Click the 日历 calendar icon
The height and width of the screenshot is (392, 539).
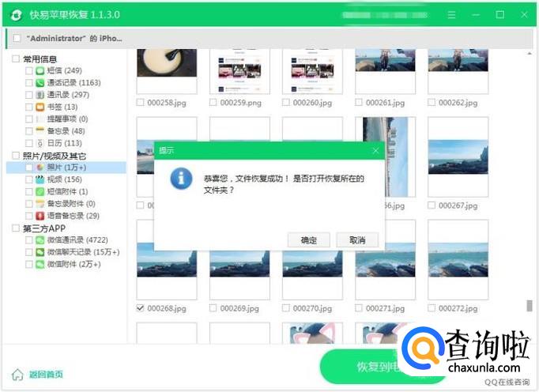pyautogui.click(x=40, y=143)
